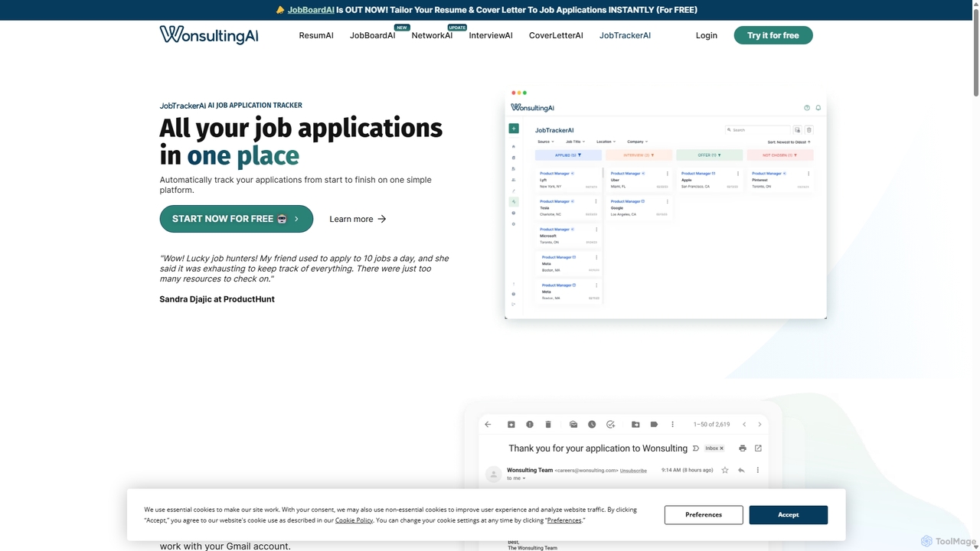Open the Uber job card's three-dot menu
Image resolution: width=980 pixels, height=551 pixels.
pyautogui.click(x=668, y=174)
